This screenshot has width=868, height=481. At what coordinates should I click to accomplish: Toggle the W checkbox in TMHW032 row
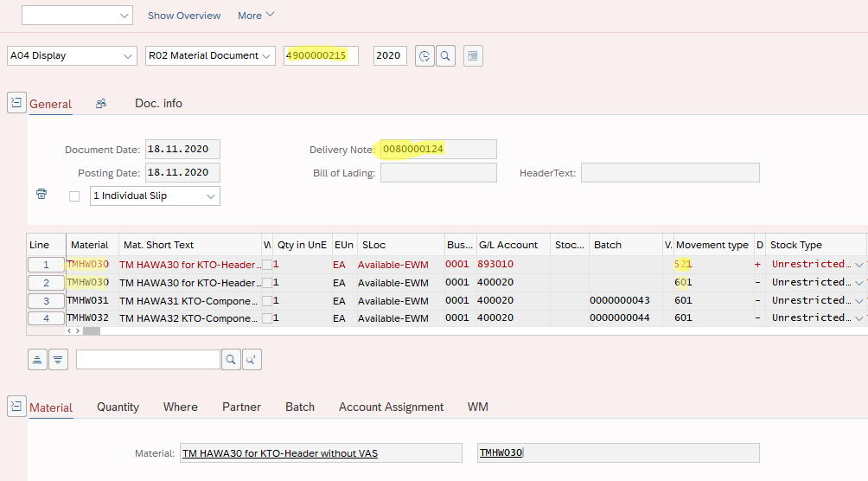(267, 318)
